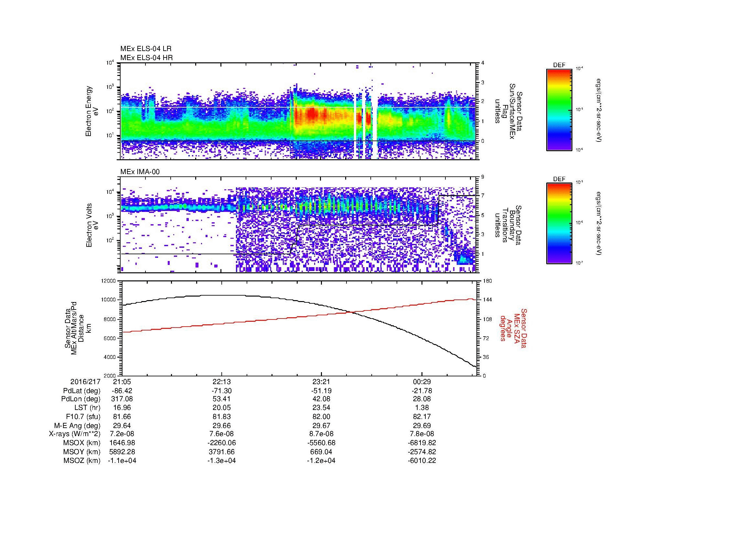756x534 pixels.
Task: Click the PdLat value '-71.30'
Action: pos(222,391)
